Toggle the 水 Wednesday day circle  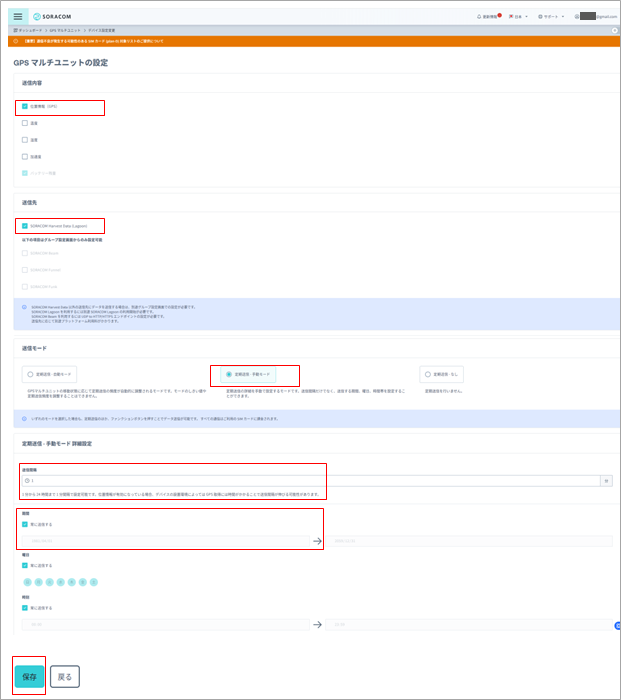pos(61,582)
